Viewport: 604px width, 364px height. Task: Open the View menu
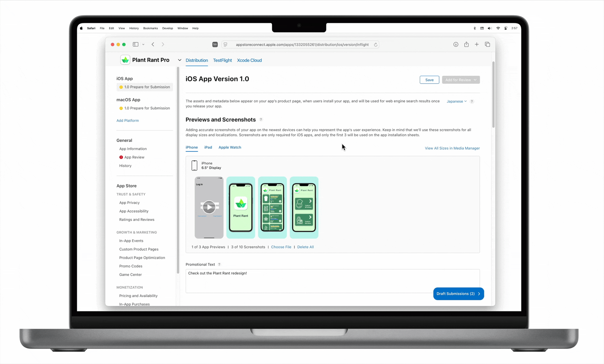(x=122, y=28)
